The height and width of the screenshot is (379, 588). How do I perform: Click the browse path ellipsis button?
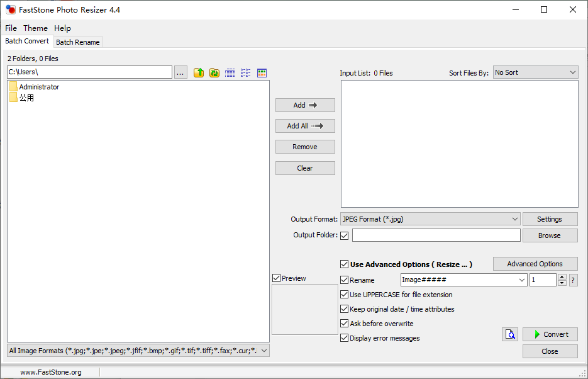[180, 72]
